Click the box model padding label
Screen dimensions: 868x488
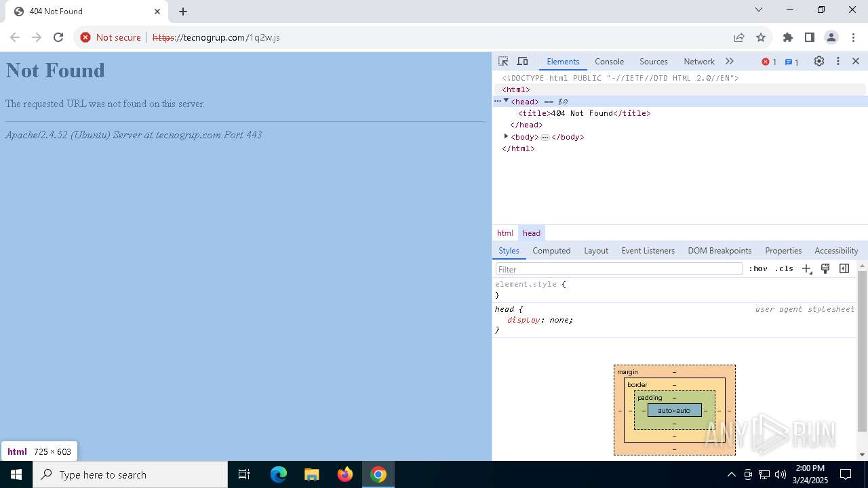[650, 398]
